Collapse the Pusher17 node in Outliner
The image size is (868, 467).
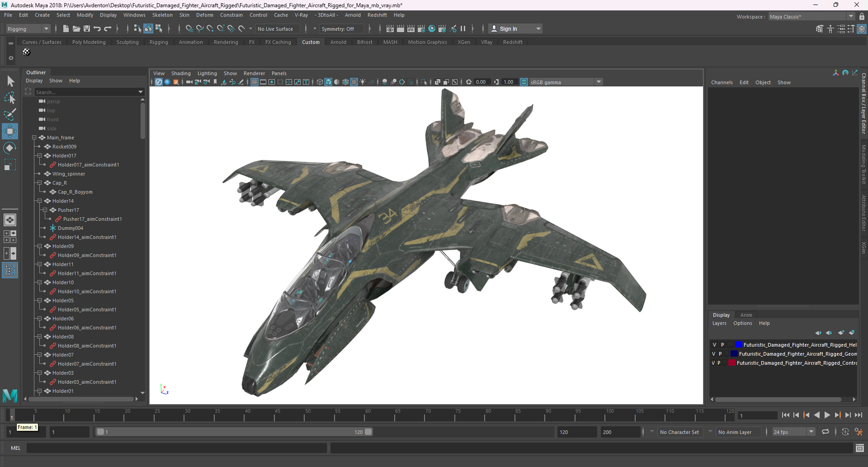click(x=45, y=210)
